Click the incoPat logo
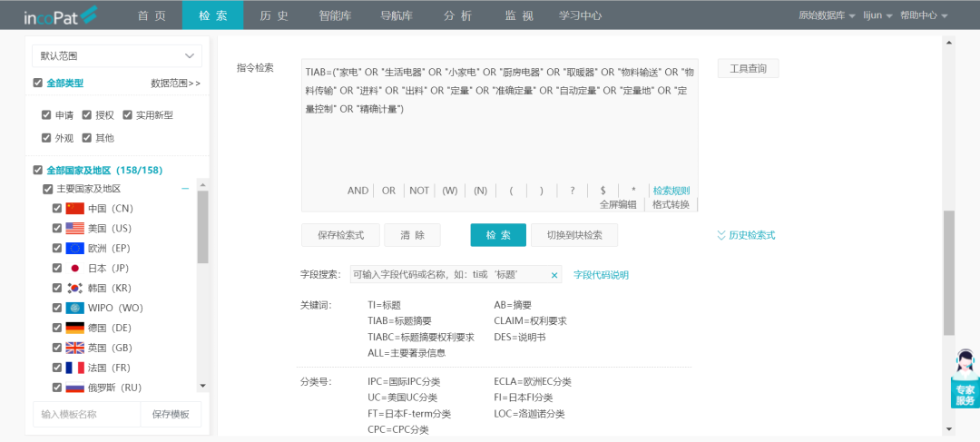 coord(58,15)
